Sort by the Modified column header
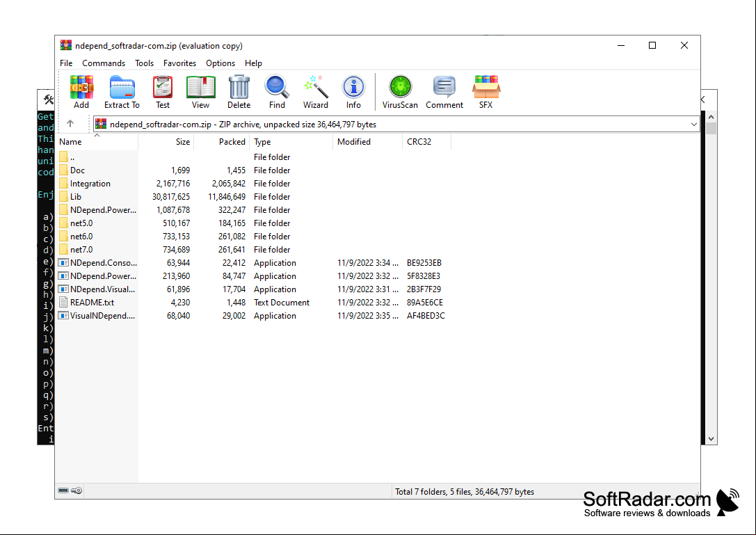This screenshot has height=535, width=756. tap(367, 142)
